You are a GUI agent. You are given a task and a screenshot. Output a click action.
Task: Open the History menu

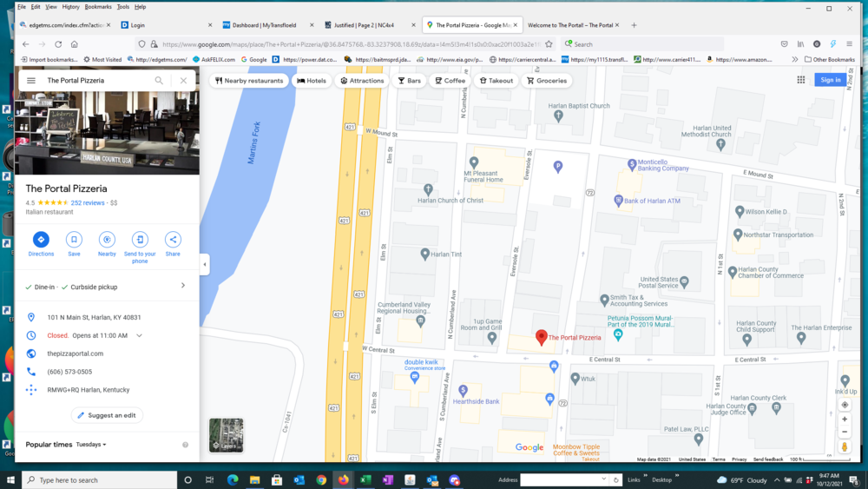71,7
